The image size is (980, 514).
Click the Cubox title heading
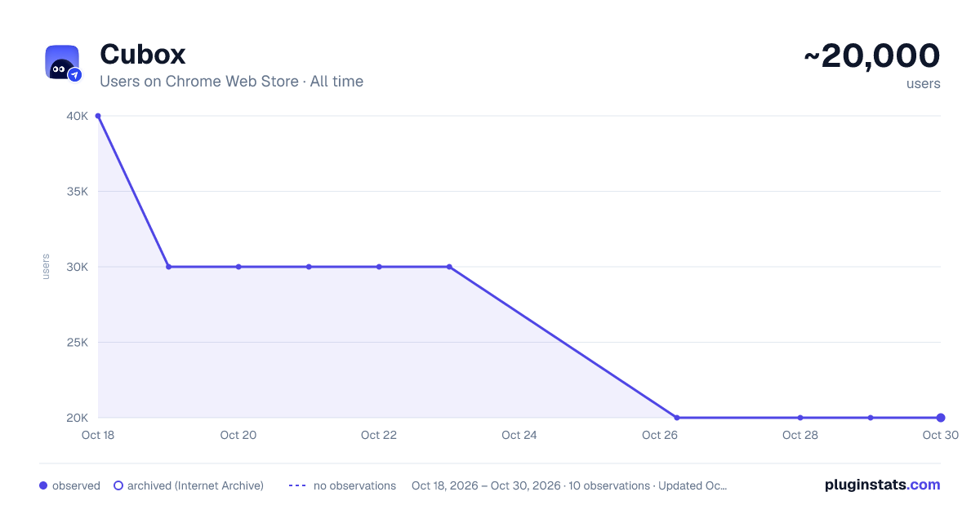[x=143, y=55]
